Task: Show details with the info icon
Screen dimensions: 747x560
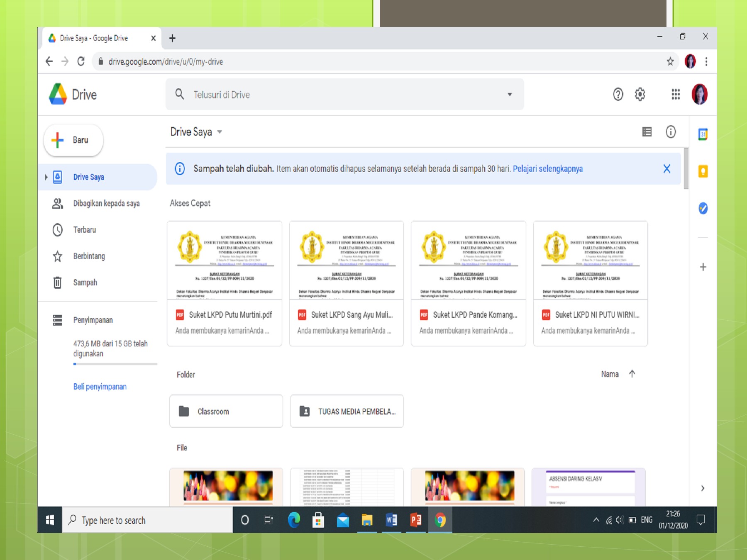Action: (671, 132)
